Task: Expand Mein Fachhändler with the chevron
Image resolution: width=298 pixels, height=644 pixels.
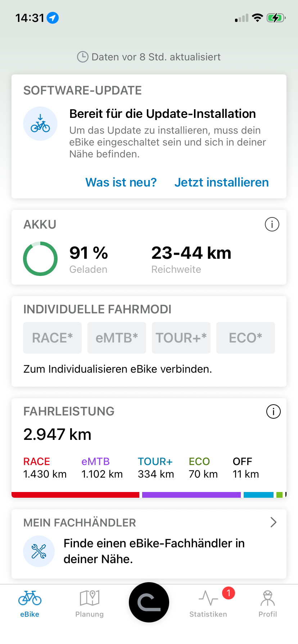Action: click(x=274, y=522)
